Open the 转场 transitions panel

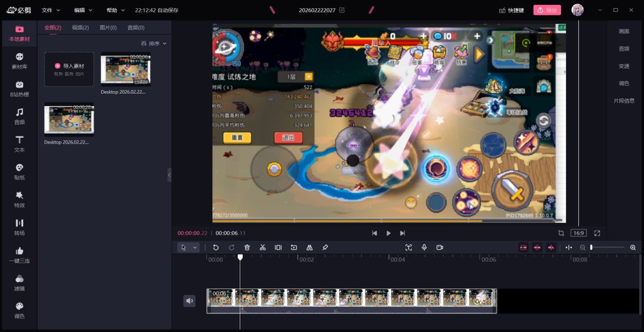pos(19,227)
